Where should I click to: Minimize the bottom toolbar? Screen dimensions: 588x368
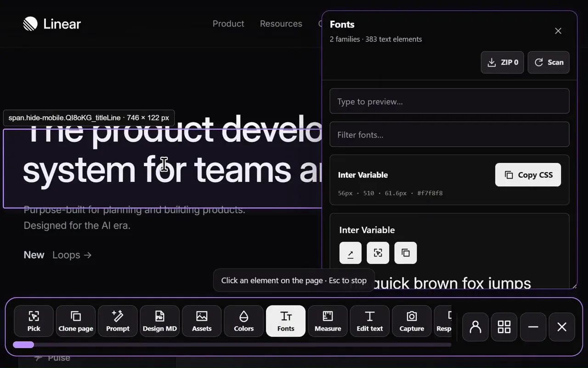[x=533, y=327]
